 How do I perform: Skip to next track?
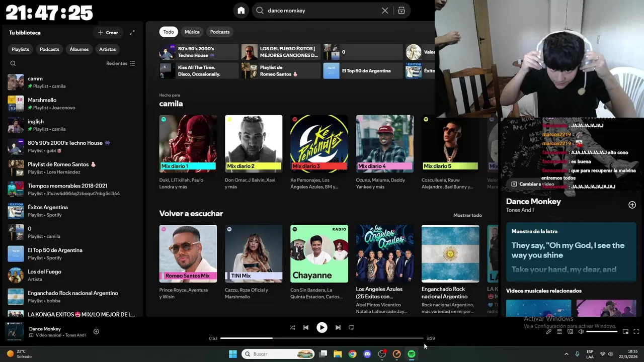338,327
